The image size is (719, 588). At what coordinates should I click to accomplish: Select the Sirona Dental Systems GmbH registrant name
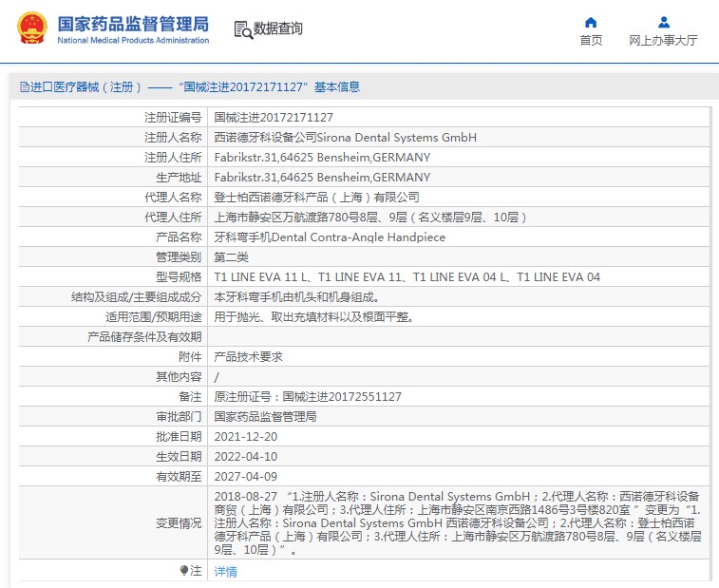[x=346, y=138]
